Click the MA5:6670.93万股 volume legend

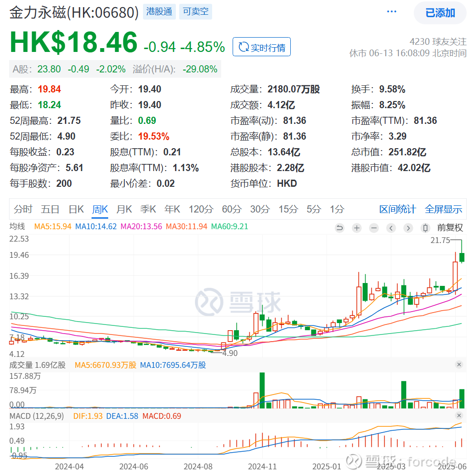[x=105, y=365]
